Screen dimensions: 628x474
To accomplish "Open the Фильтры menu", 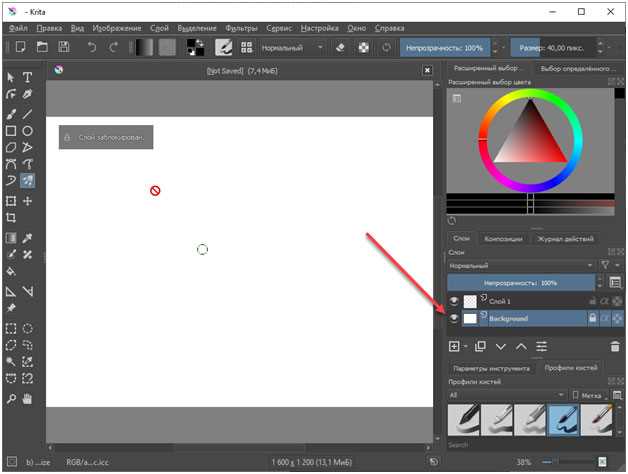I will 241,28.
